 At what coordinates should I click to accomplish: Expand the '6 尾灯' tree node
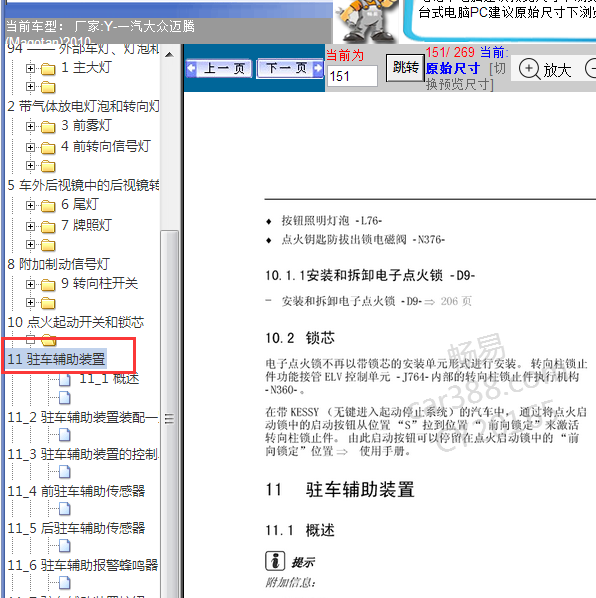pyautogui.click(x=30, y=206)
